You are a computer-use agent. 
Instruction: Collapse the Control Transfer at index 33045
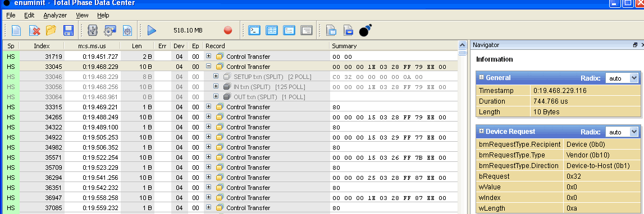point(209,67)
